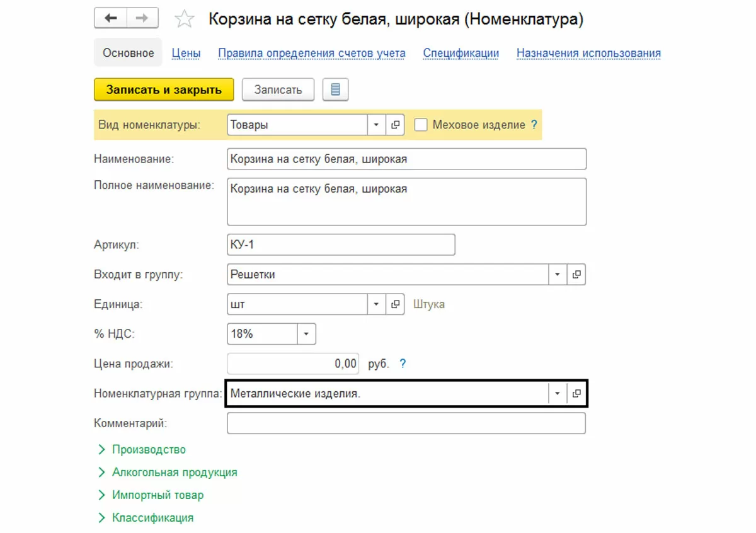Click the back navigation arrow
Viewport: 756px width, 533px height.
coord(110,18)
